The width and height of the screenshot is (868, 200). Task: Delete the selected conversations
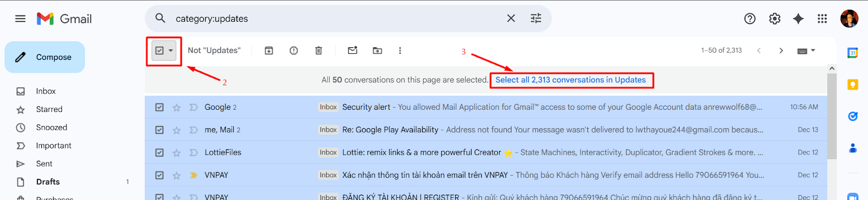(318, 51)
